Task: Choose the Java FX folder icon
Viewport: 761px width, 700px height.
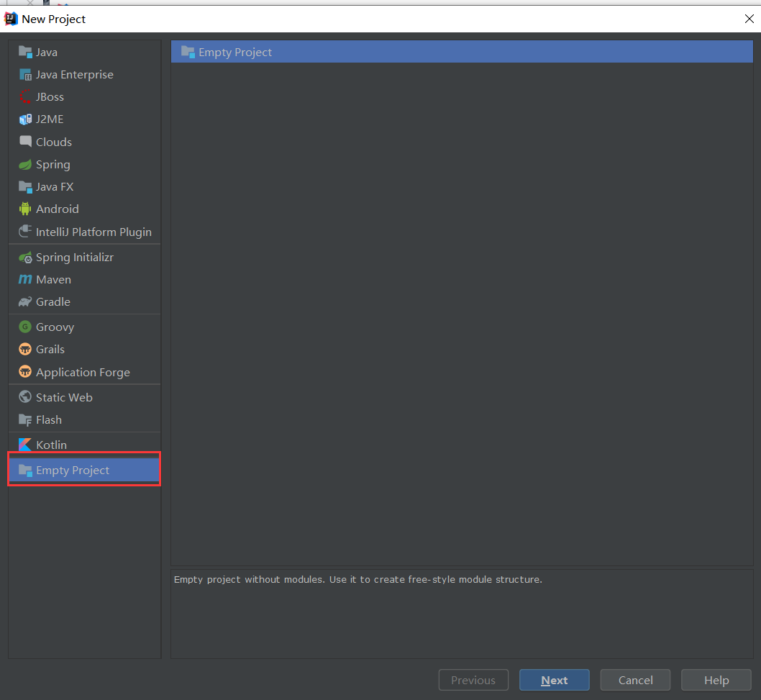Action: coord(25,186)
